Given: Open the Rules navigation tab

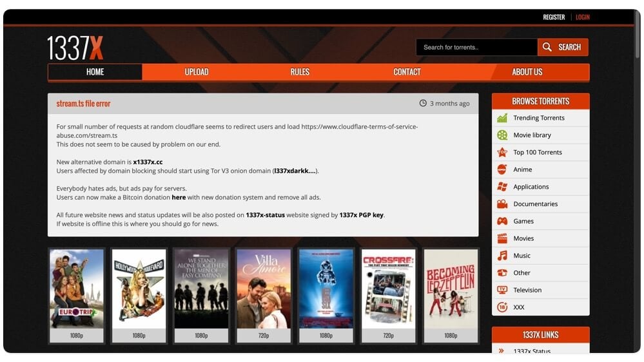Looking at the screenshot, I should (300, 72).
